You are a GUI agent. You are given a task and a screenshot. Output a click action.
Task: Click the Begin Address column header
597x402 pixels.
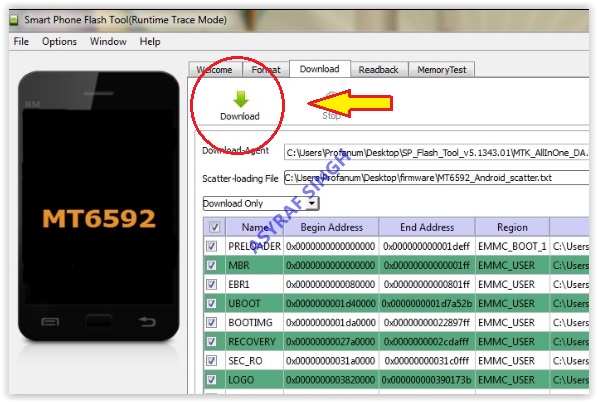pos(331,227)
